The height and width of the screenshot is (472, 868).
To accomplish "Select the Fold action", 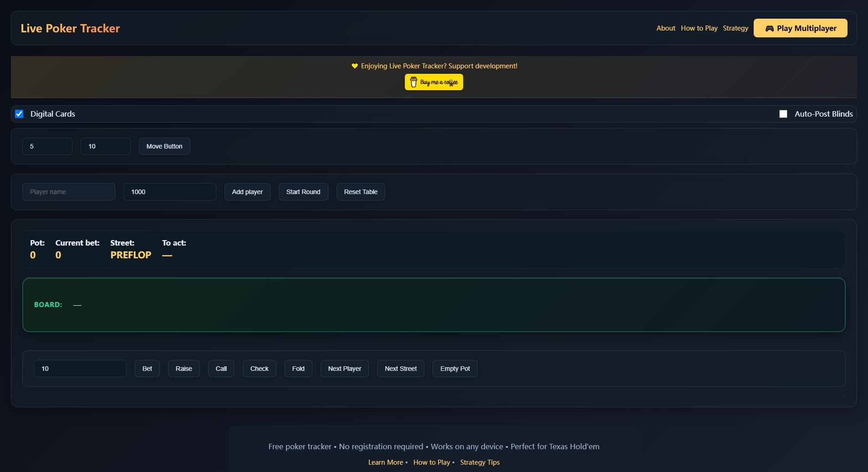I will [298, 368].
